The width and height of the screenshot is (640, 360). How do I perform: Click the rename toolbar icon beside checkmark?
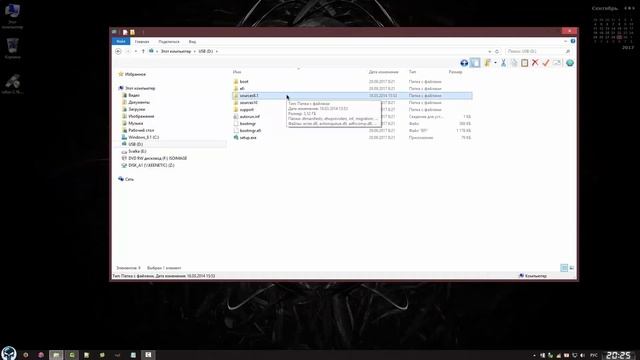click(x=557, y=63)
